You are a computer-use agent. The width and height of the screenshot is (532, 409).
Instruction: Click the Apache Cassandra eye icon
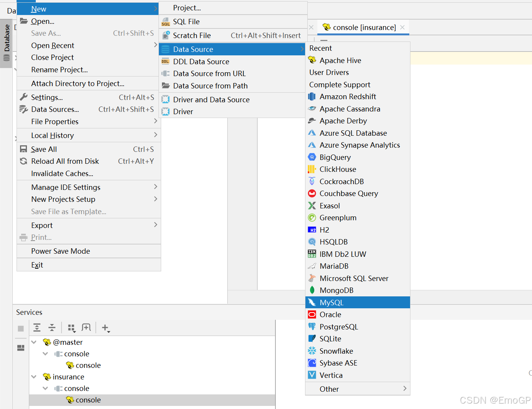coord(312,109)
